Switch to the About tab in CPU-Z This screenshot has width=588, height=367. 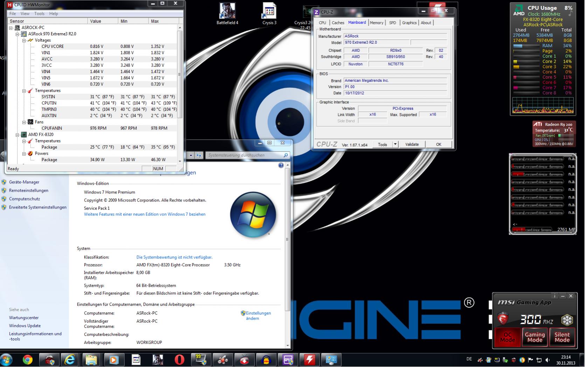coord(426,23)
